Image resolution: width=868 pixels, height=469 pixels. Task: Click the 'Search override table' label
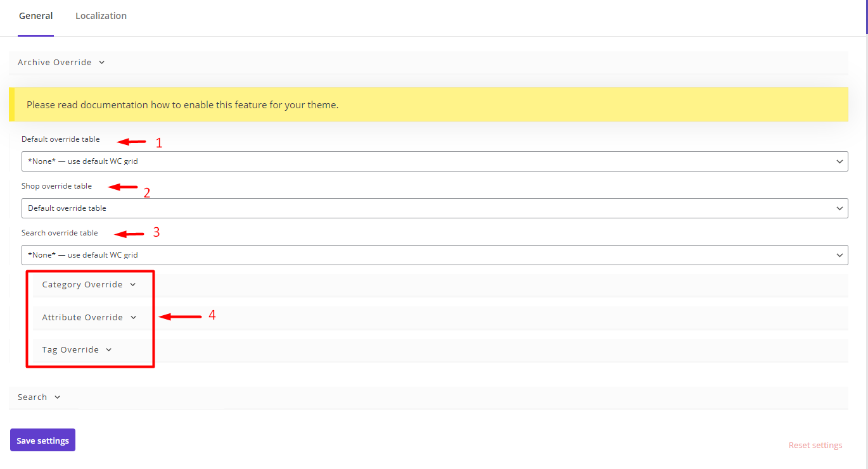[x=60, y=233]
